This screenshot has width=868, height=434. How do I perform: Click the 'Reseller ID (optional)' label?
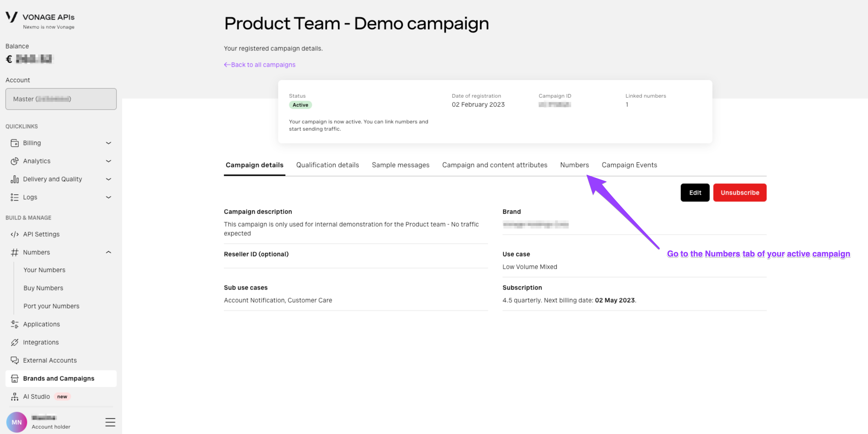click(x=256, y=254)
